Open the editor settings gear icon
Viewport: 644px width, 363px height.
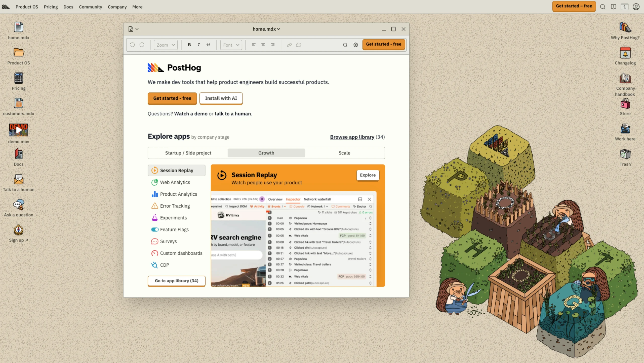pyautogui.click(x=355, y=45)
